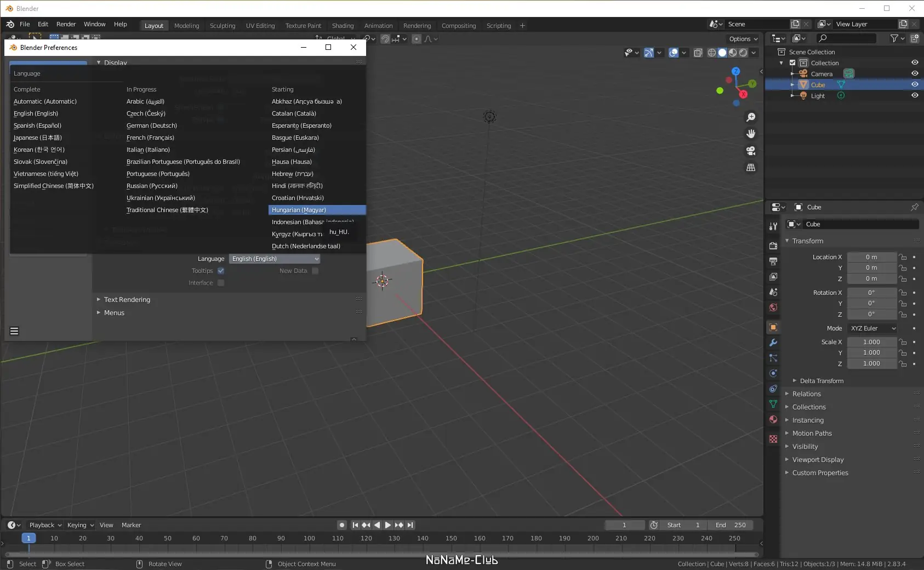
Task: Open the Language dropdown in preferences
Action: coord(275,259)
